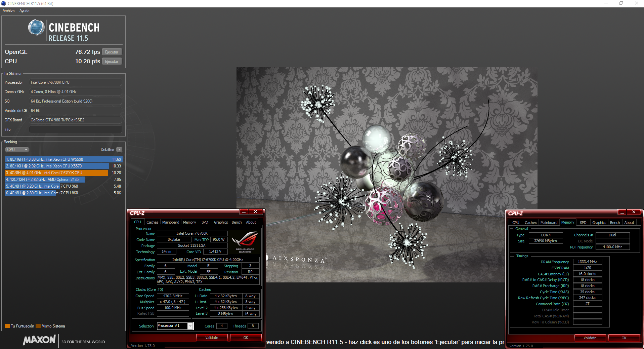Image resolution: width=644 pixels, height=349 pixels.
Task: Switch to SPD tab in right CPU-Z window
Action: click(x=583, y=223)
